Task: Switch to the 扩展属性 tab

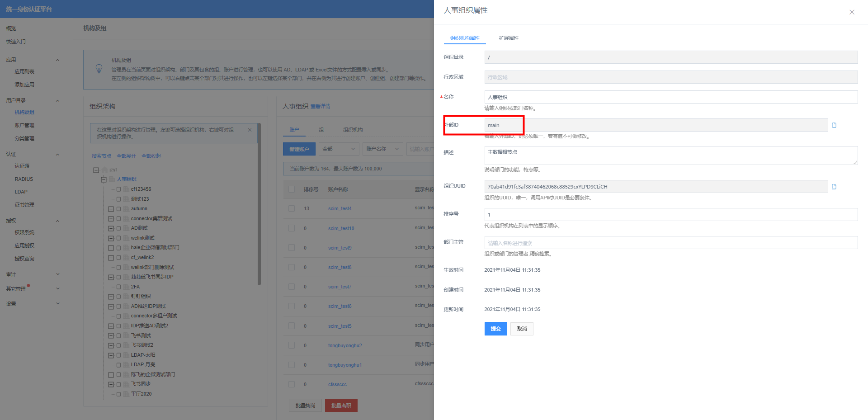Action: pyautogui.click(x=509, y=38)
